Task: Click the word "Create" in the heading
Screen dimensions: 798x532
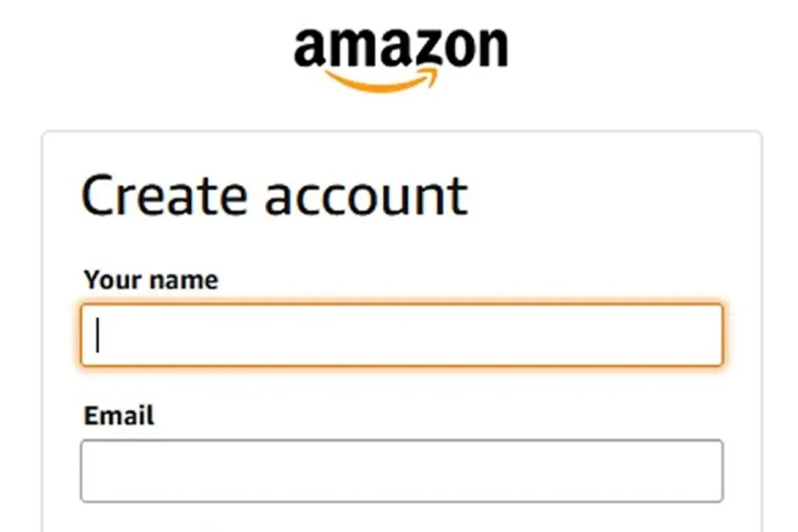Action: click(165, 196)
